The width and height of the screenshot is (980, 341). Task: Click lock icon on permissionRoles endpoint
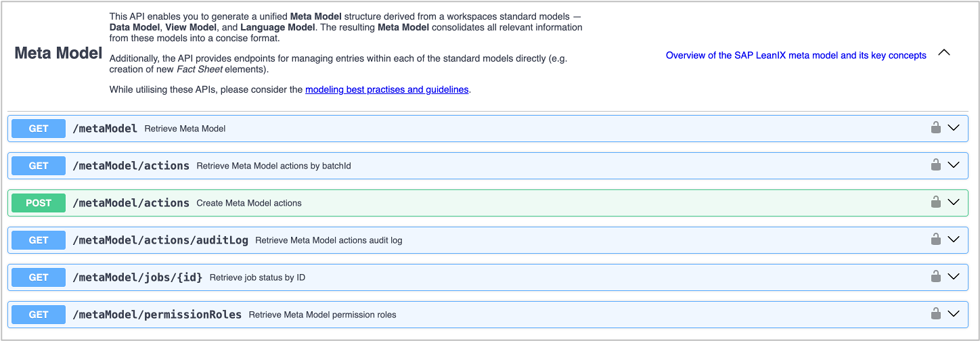(x=935, y=313)
